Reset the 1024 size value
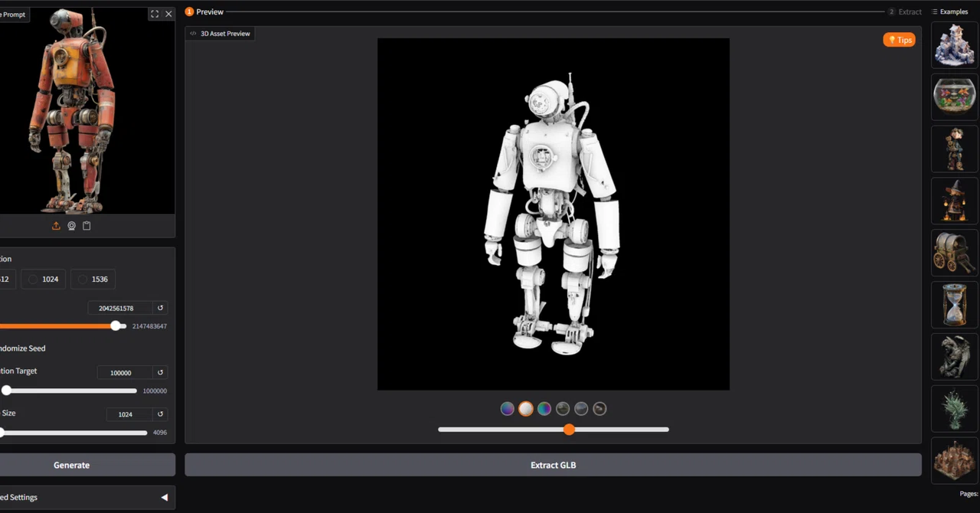 (x=160, y=414)
